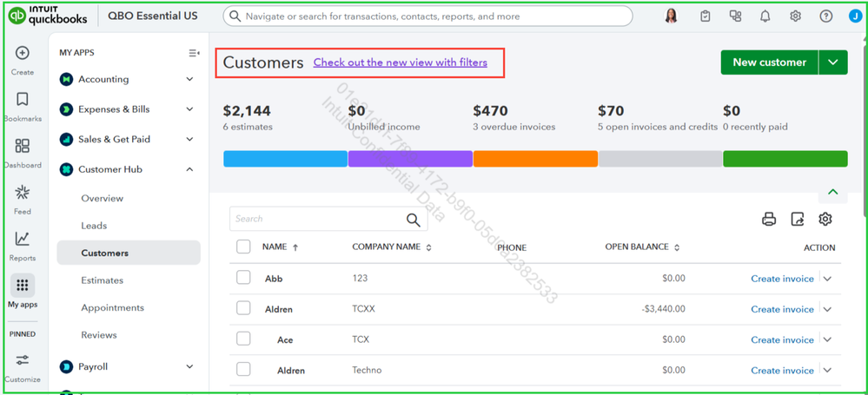868x395 pixels.
Task: Collapse the My Apps side panel icon
Action: [x=194, y=53]
